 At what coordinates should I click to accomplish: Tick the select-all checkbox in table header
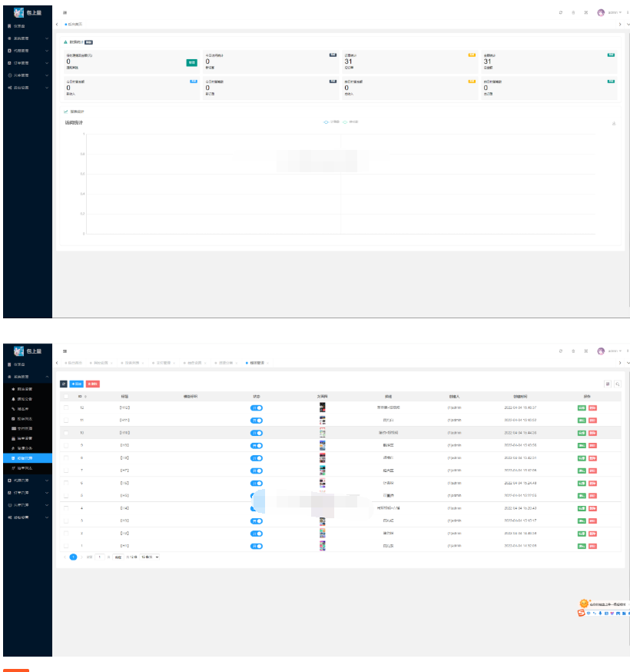(66, 395)
